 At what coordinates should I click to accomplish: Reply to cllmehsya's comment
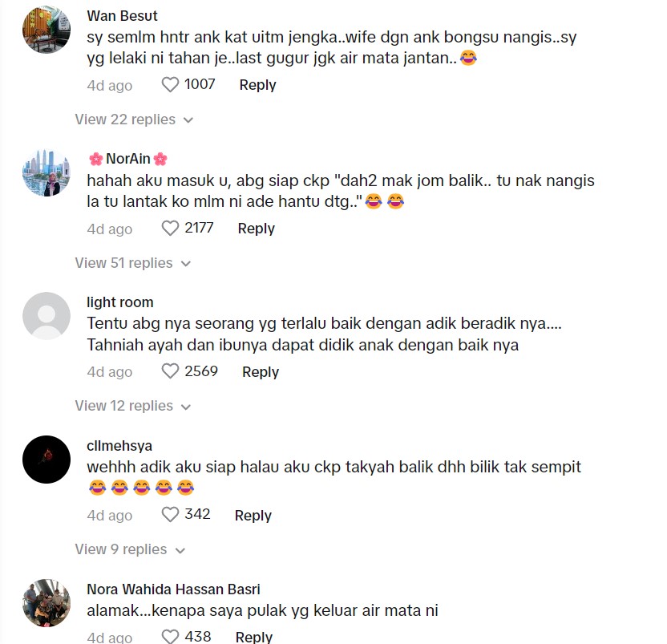coord(253,515)
